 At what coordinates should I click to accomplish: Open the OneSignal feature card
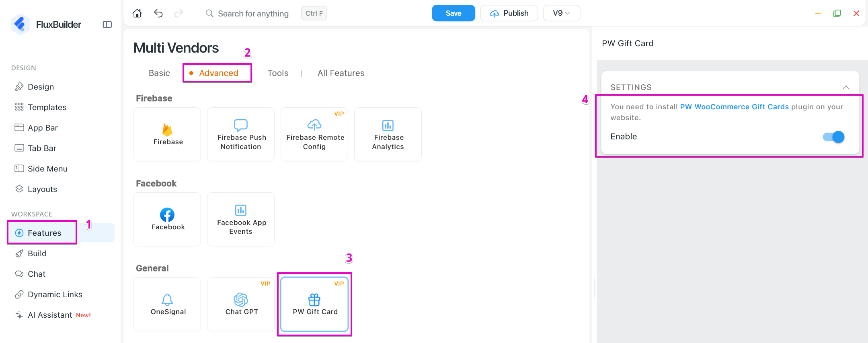pos(167,304)
